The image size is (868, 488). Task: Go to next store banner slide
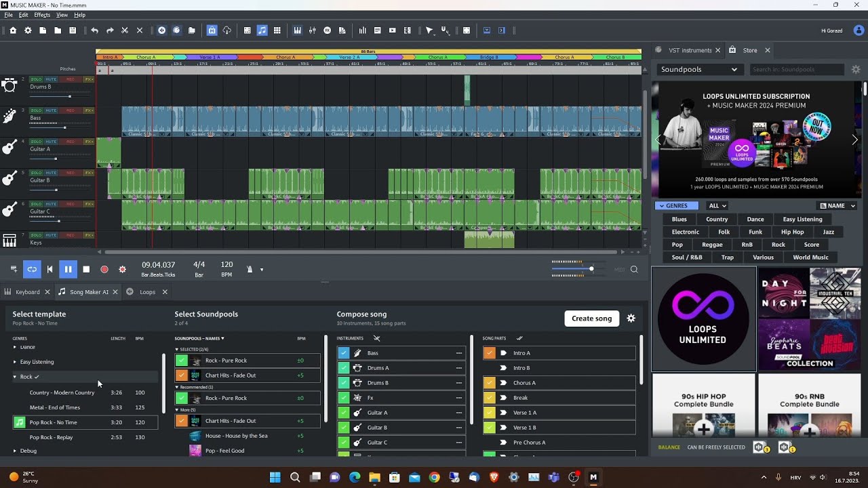(854, 140)
